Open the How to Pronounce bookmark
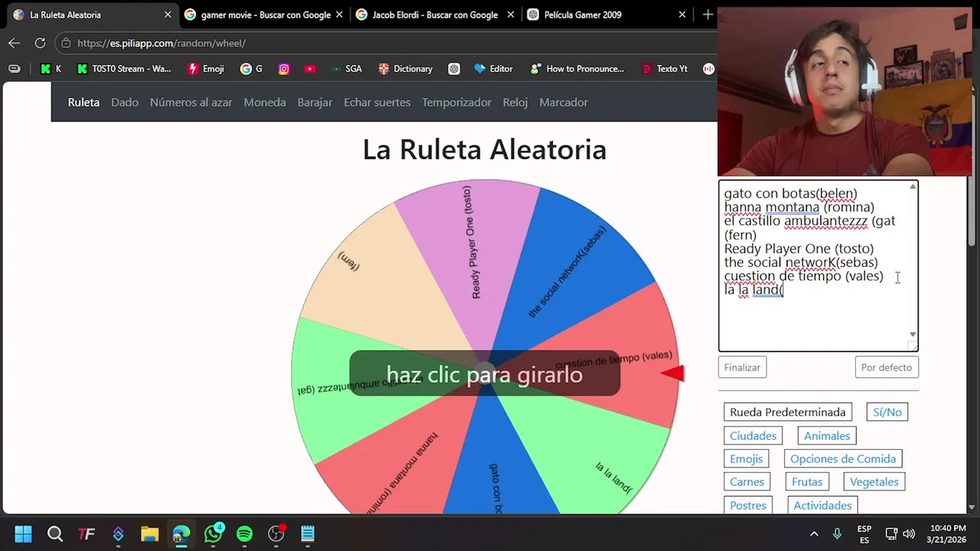Viewport: 980px width, 551px height. click(577, 69)
